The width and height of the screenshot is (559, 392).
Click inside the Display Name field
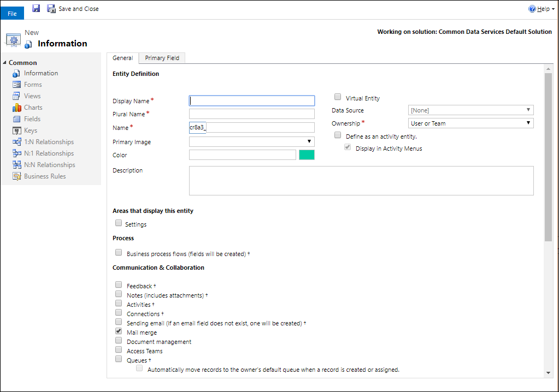click(x=251, y=100)
